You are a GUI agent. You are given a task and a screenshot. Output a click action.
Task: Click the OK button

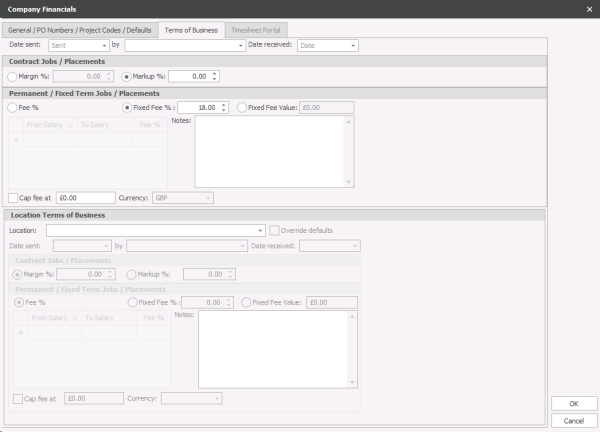pyautogui.click(x=573, y=403)
